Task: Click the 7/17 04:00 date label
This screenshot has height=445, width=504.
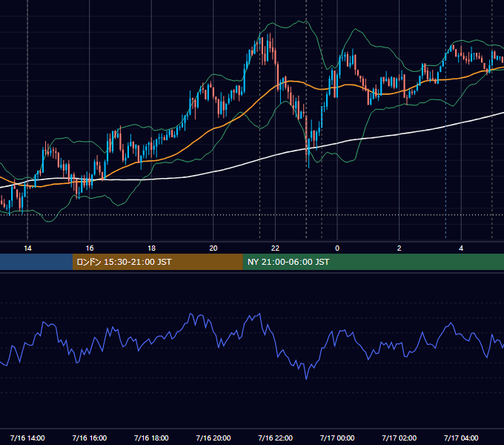Action: (x=461, y=438)
